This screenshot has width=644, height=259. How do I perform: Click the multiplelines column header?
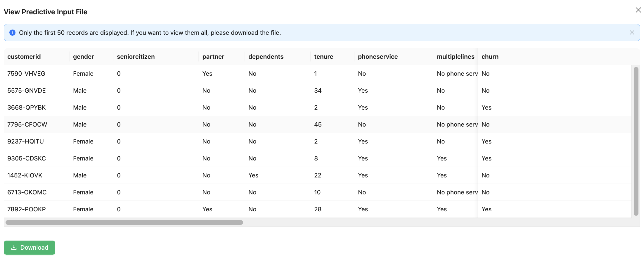[455, 57]
